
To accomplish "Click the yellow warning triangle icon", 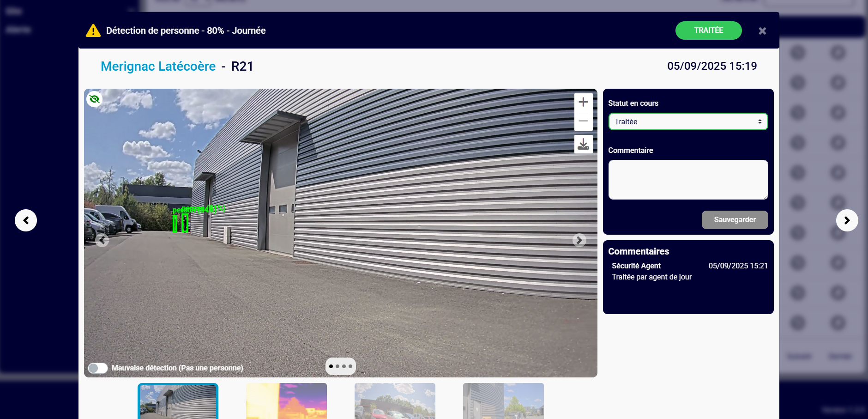I will pyautogui.click(x=93, y=30).
